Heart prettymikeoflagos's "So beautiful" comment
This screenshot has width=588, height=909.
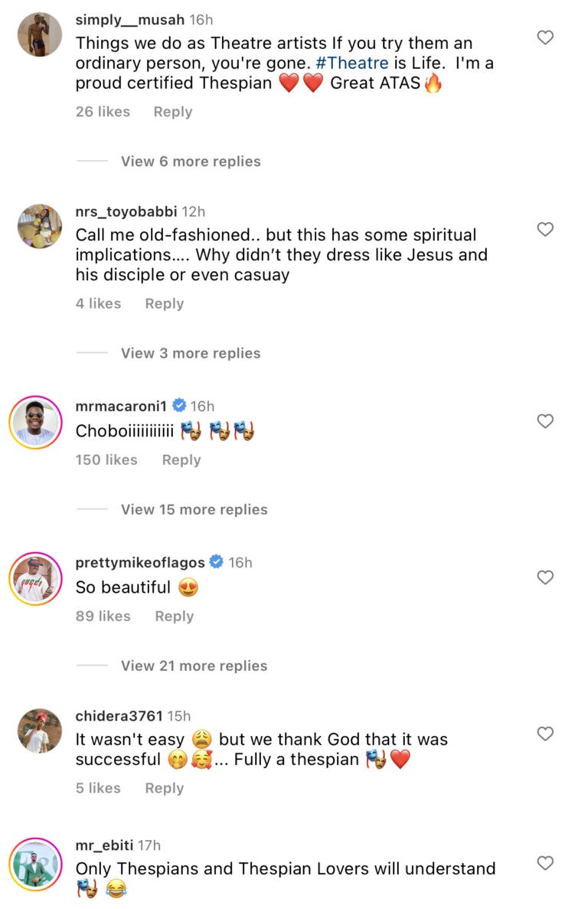pos(545,577)
